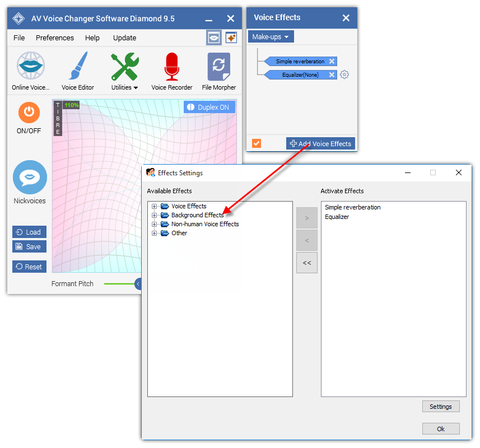480x448 pixels.
Task: Click the sparkle icon in menu bar
Action: 231,38
